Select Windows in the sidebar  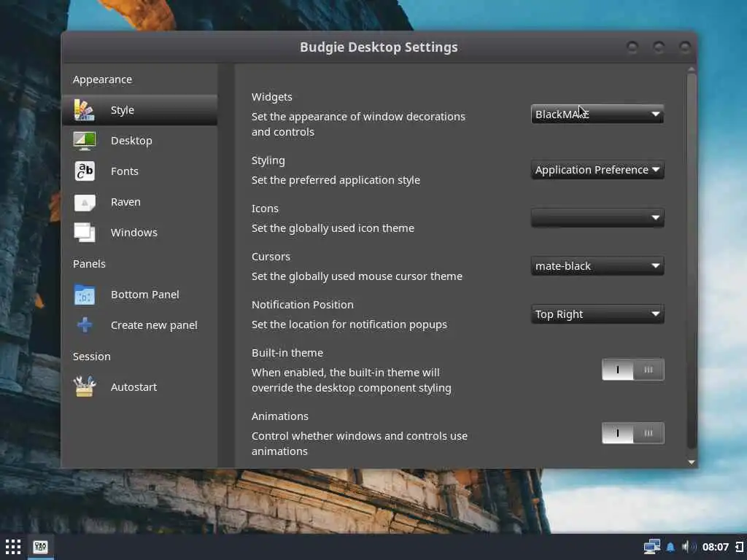(139, 233)
